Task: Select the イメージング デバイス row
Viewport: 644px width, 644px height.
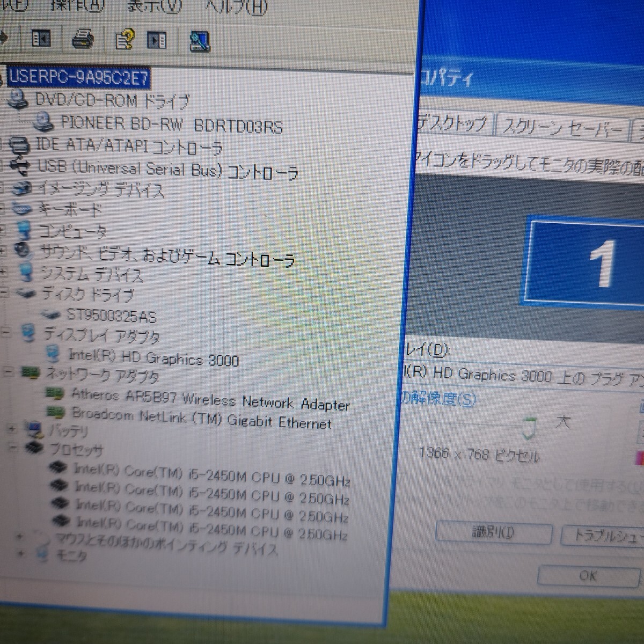Action: [101, 189]
